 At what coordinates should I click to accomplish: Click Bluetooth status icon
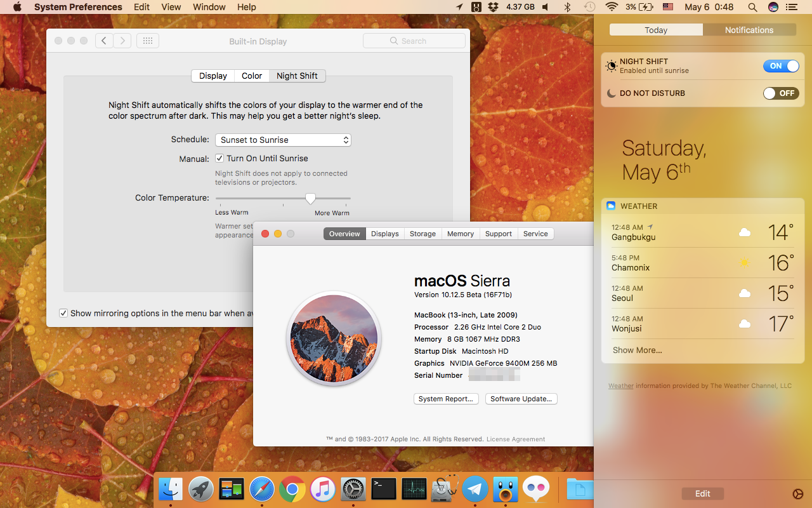click(x=568, y=7)
